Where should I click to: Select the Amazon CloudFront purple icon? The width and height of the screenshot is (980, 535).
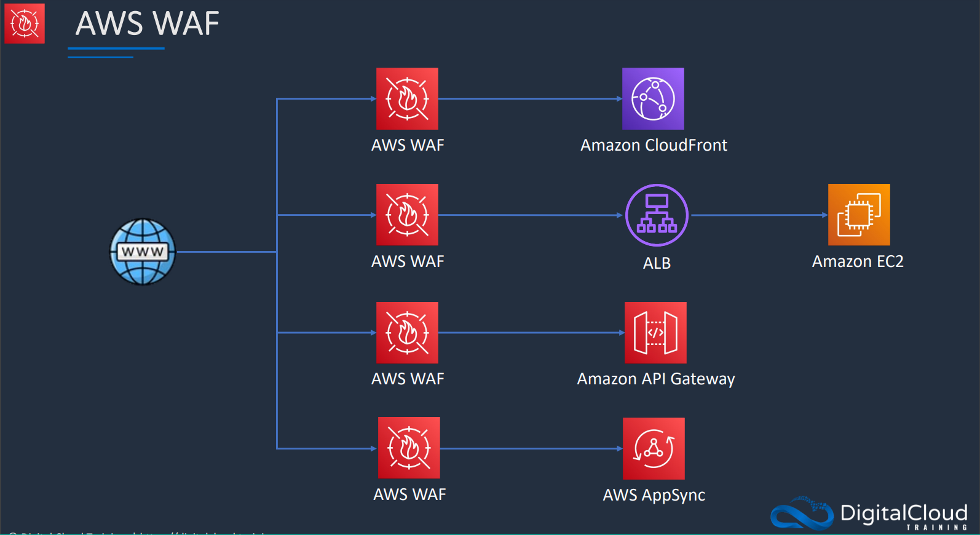[x=653, y=98]
